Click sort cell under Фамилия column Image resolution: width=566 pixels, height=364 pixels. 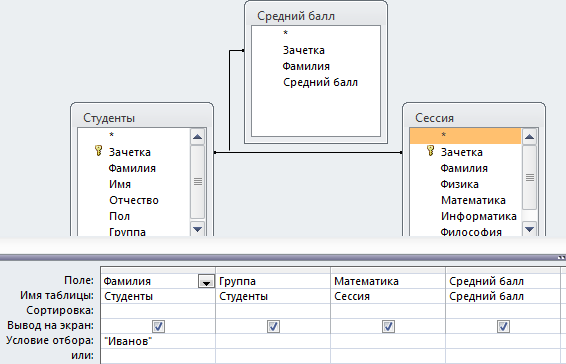point(158,311)
